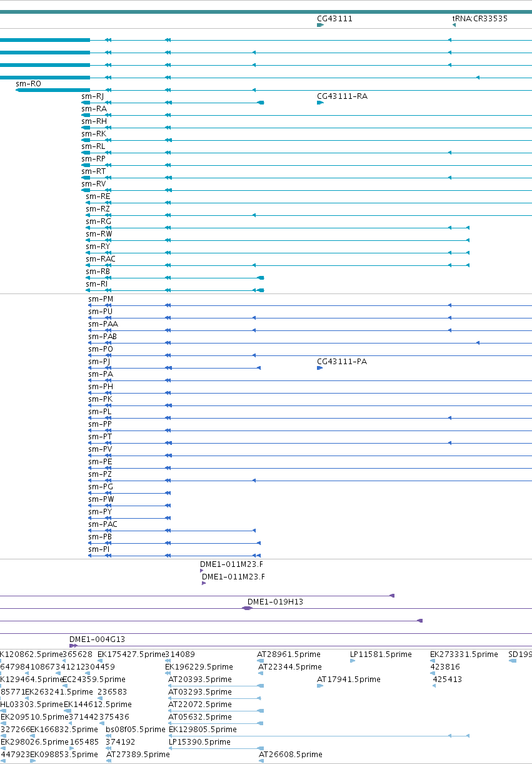This screenshot has width=532, height=764.
Task: Select the AT22072.5prime EST label
Action: (x=200, y=705)
